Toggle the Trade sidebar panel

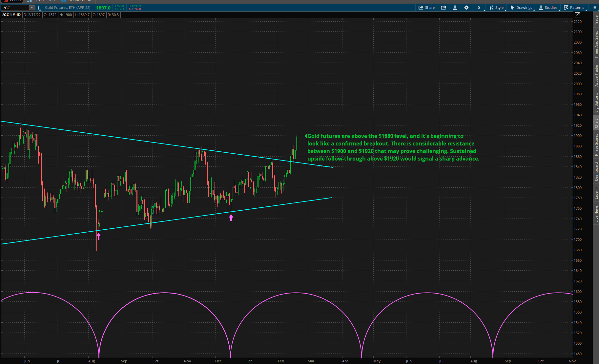click(596, 20)
